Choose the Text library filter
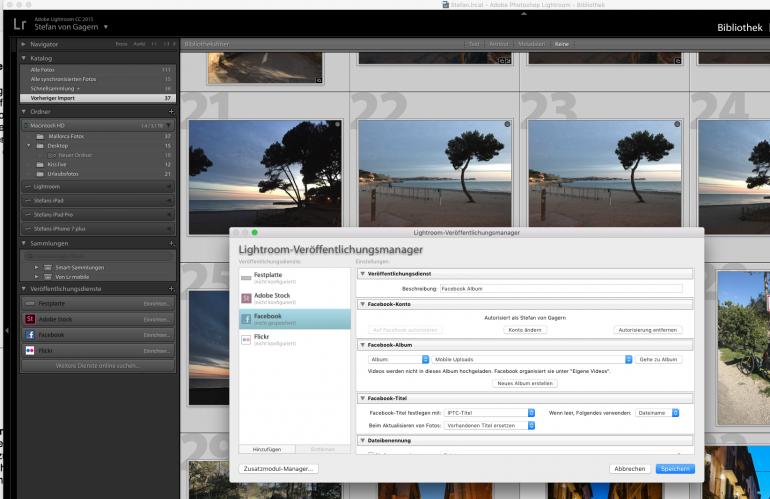Image resolution: width=770 pixels, height=499 pixels. pos(474,44)
